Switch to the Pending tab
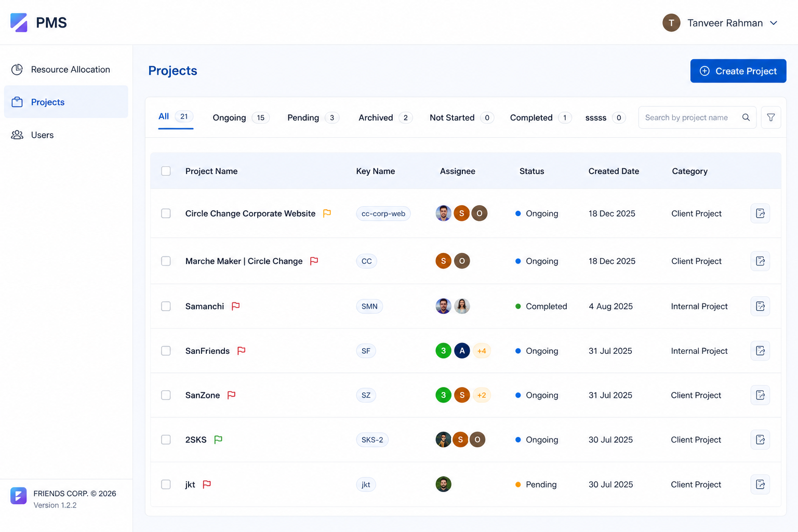The width and height of the screenshot is (798, 532). coord(313,118)
